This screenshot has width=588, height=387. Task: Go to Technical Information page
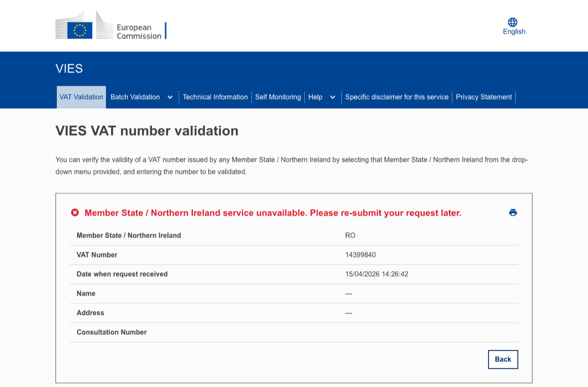(215, 97)
